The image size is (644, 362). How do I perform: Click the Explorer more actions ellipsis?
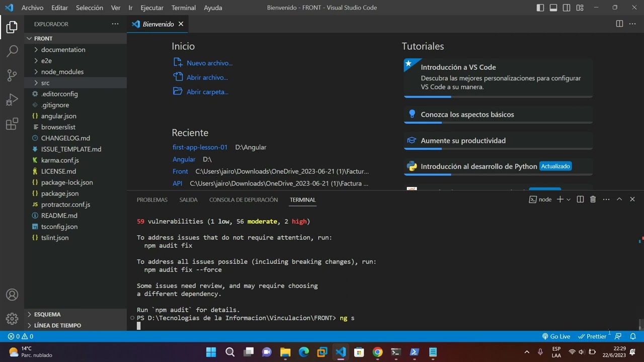[x=115, y=24]
